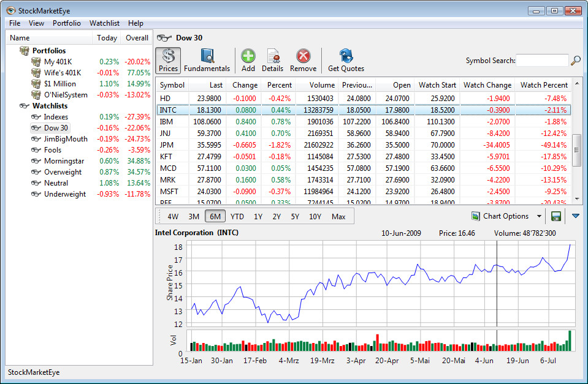Sort table by Volume column header
The height and width of the screenshot is (384, 588).
click(x=317, y=85)
